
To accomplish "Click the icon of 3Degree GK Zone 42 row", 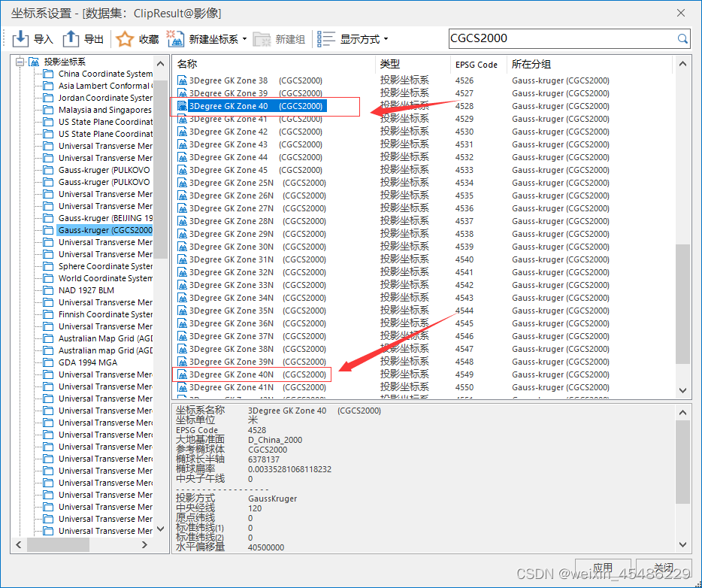I will coord(182,132).
